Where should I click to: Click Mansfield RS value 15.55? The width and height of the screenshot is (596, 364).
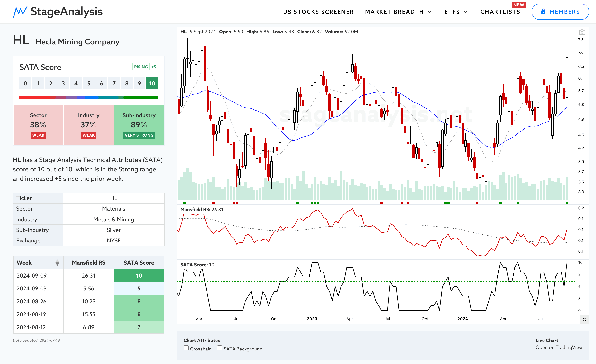[89, 314]
